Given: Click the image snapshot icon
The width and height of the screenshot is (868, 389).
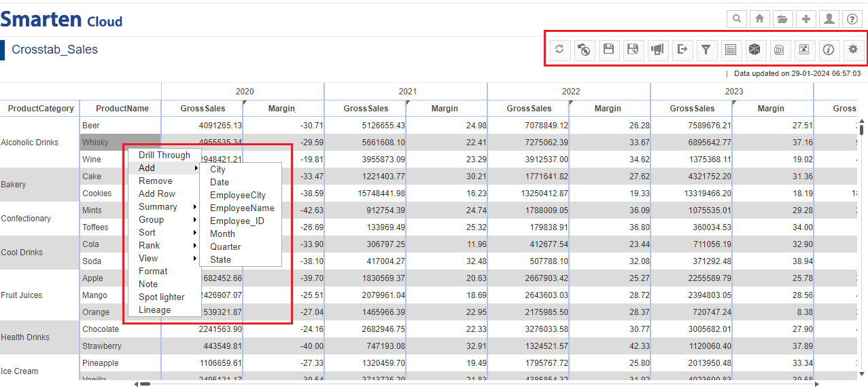Looking at the screenshot, I should coord(804,49).
